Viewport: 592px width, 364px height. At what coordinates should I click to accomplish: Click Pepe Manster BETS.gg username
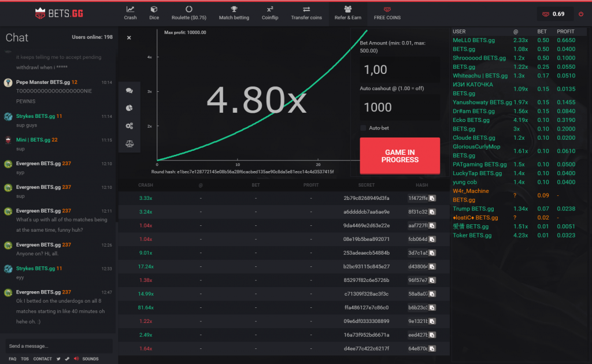(x=43, y=82)
